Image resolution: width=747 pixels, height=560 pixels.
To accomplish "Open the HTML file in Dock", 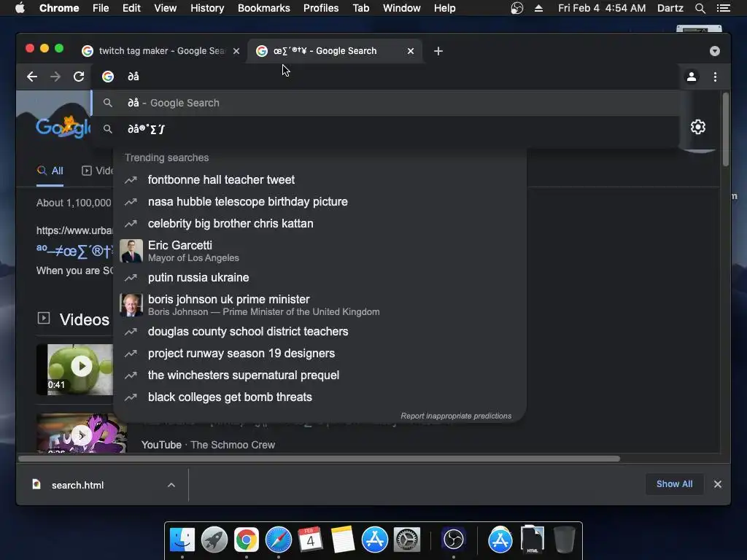I will [532, 540].
